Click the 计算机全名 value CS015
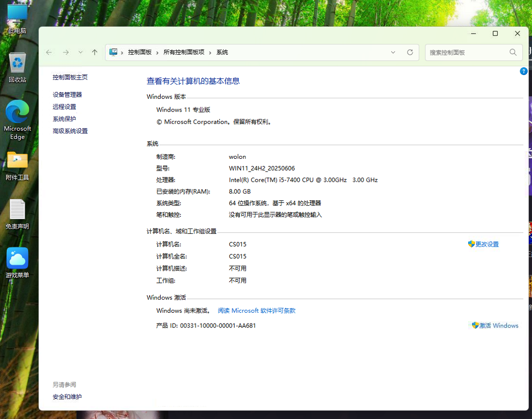This screenshot has height=419, width=532. [x=238, y=256]
